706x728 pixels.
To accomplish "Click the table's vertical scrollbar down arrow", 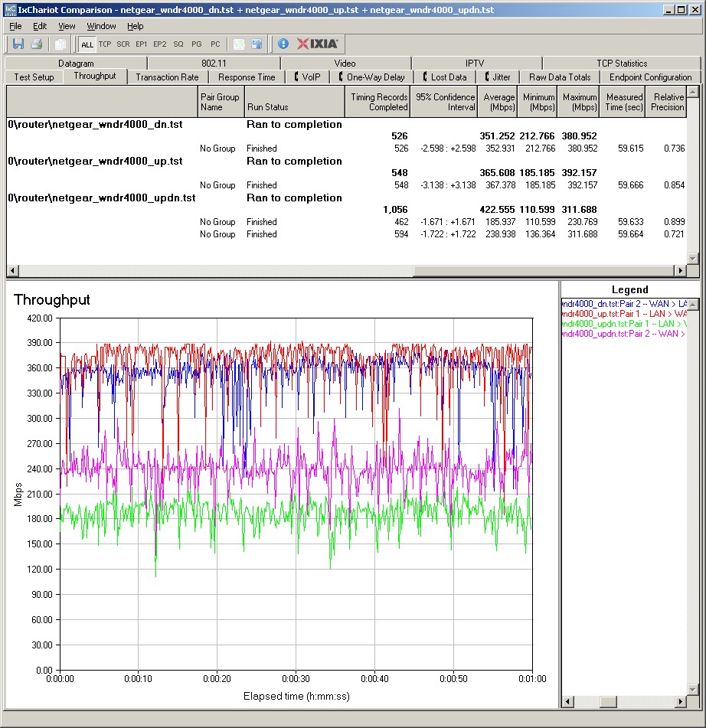I will click(693, 259).
